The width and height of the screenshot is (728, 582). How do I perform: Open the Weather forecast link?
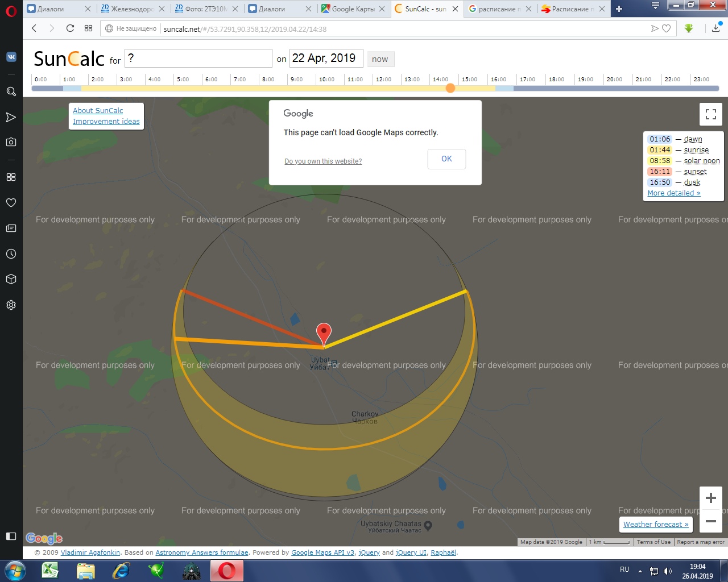(656, 525)
